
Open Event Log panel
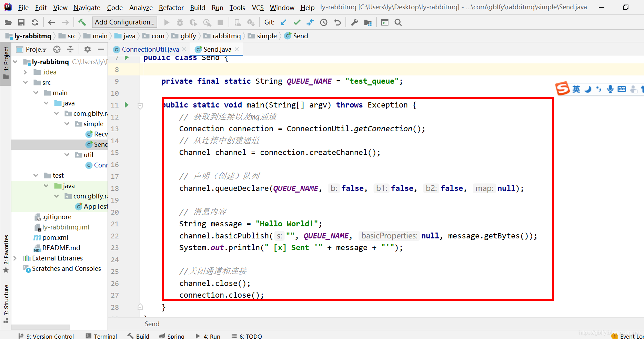tap(627, 336)
